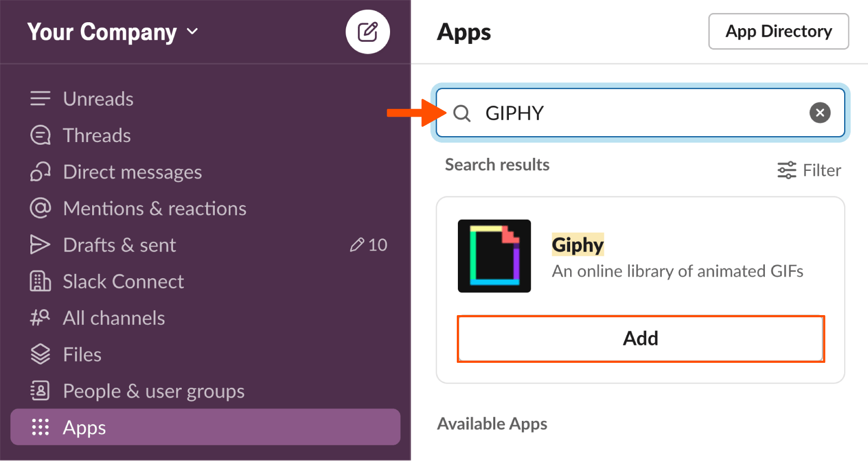Open the compose new message icon

(368, 31)
